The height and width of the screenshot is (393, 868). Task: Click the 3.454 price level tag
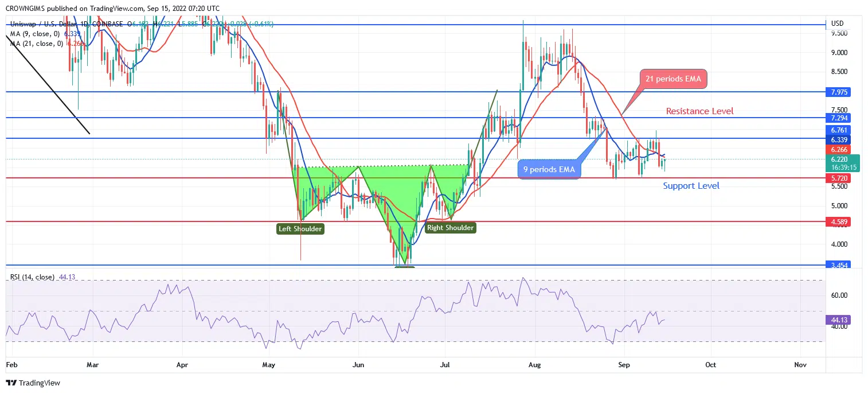(x=838, y=265)
